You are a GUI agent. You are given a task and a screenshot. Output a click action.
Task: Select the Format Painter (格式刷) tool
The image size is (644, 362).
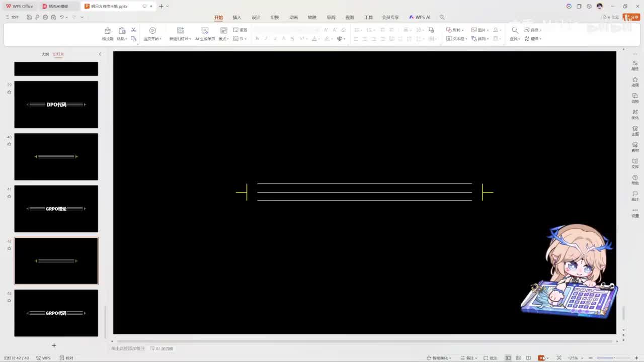[x=108, y=34]
